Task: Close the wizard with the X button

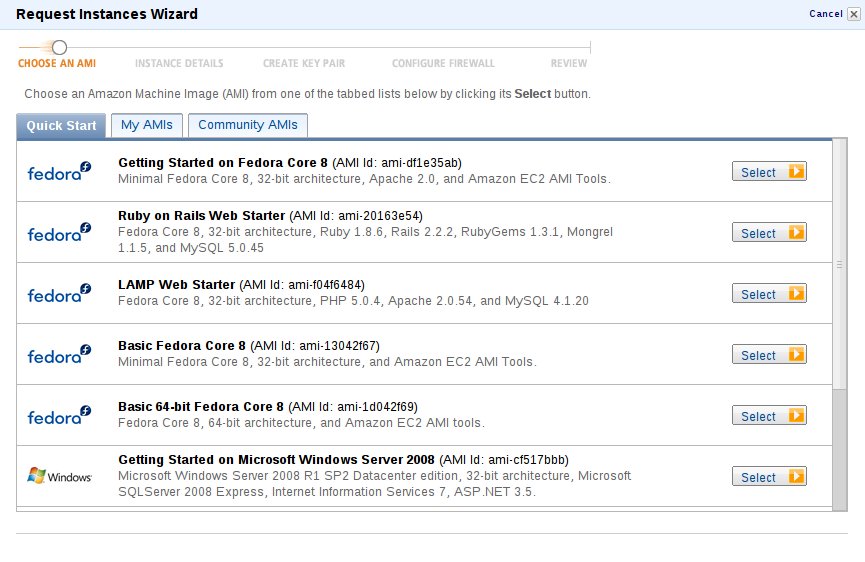Action: 853,14
